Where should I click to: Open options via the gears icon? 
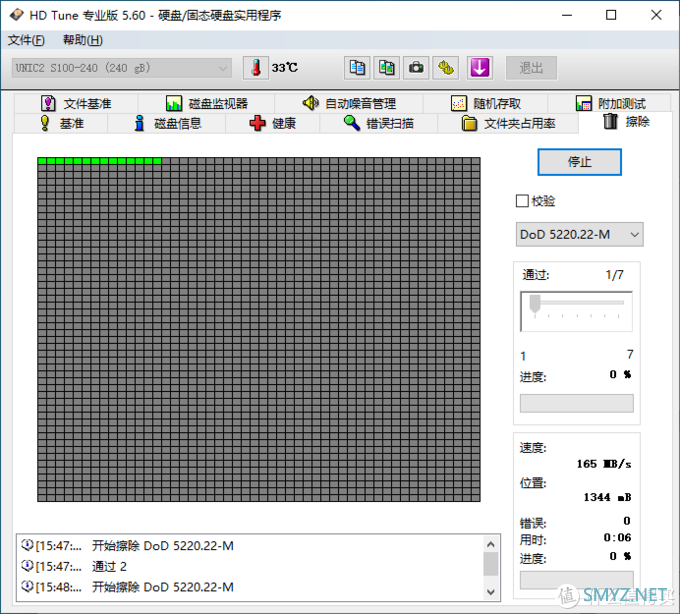[446, 68]
